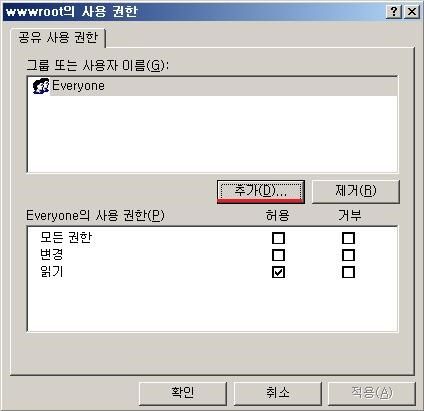Click the 적용(A) apply button
This screenshot has width=424, height=411.
tap(372, 393)
